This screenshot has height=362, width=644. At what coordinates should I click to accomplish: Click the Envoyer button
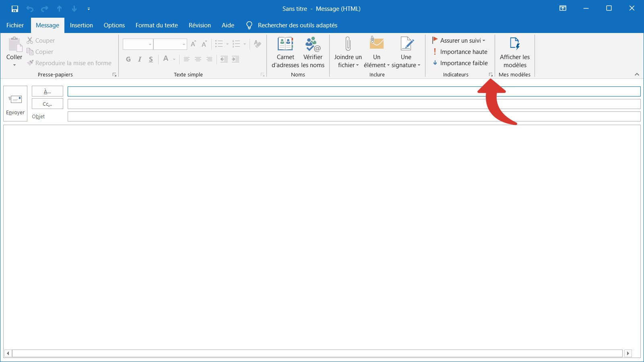tap(15, 103)
